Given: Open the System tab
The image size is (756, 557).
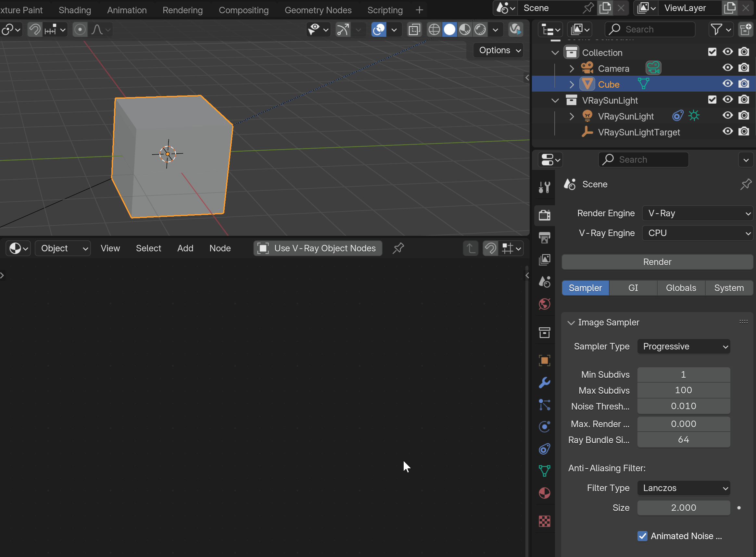Looking at the screenshot, I should pyautogui.click(x=729, y=288).
